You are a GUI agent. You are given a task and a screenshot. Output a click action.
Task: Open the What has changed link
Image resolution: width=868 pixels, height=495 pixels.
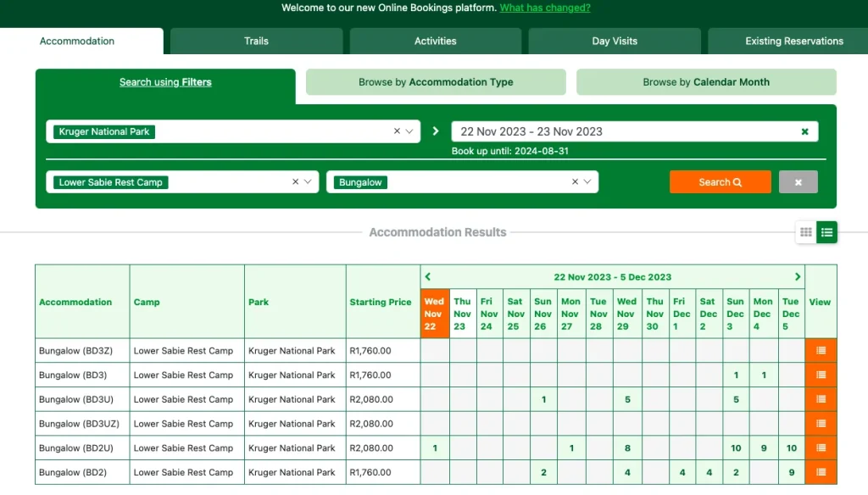(x=545, y=8)
